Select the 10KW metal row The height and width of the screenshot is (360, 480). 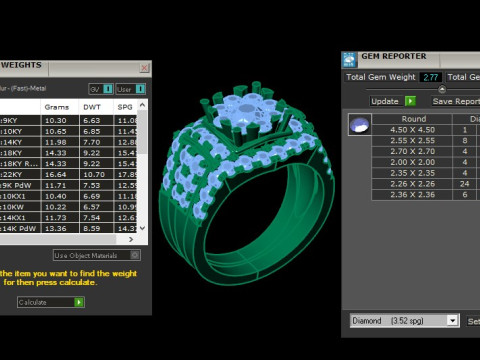click(69, 207)
